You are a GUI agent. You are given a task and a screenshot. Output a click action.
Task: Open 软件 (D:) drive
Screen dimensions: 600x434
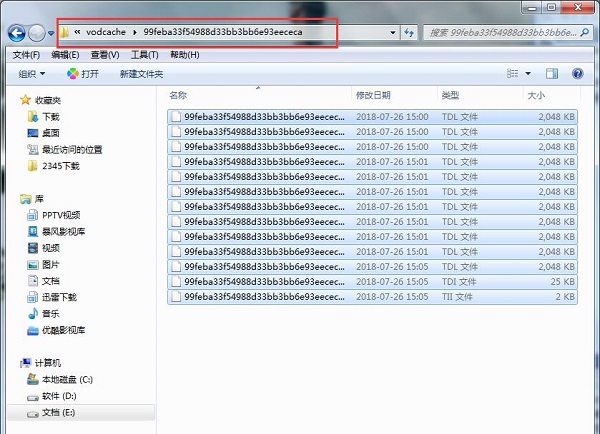coord(59,396)
